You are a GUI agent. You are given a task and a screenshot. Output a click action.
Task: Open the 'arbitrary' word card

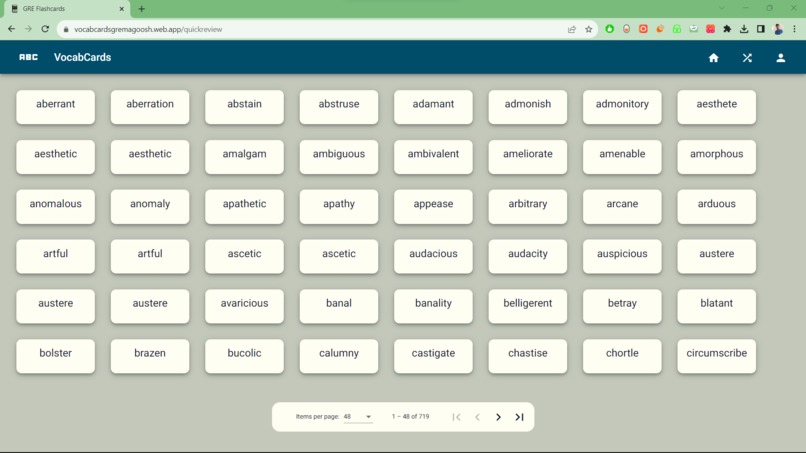click(528, 207)
